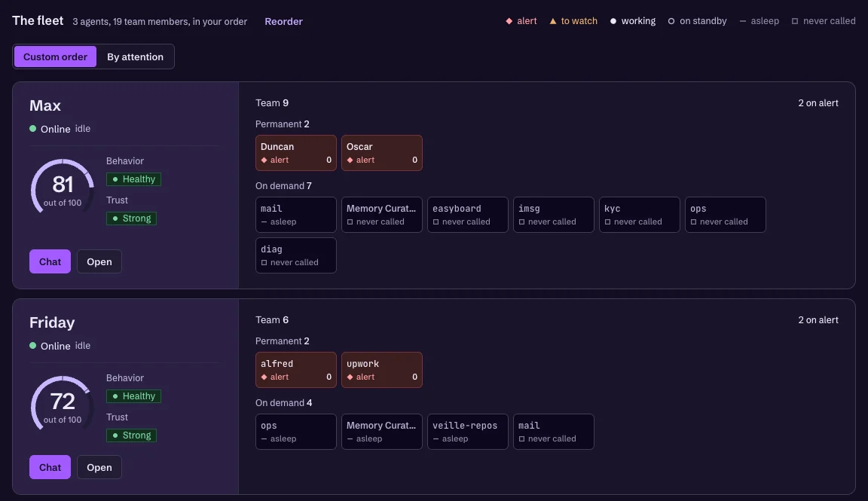
Task: Click the green Online dot under Friday
Action: (32, 346)
